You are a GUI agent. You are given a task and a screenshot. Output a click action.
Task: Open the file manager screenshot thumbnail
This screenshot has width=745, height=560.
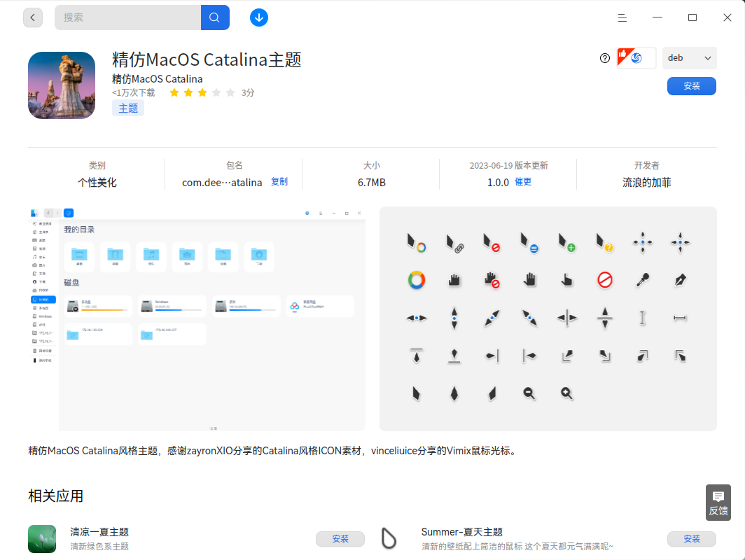pyautogui.click(x=197, y=318)
